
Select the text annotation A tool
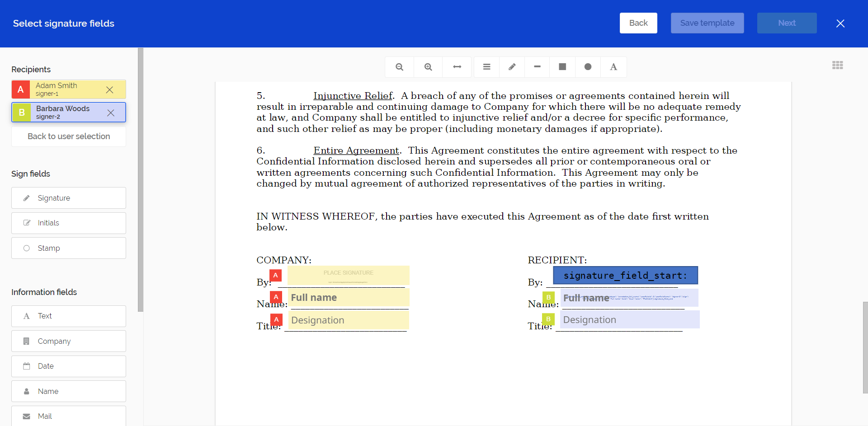[613, 67]
